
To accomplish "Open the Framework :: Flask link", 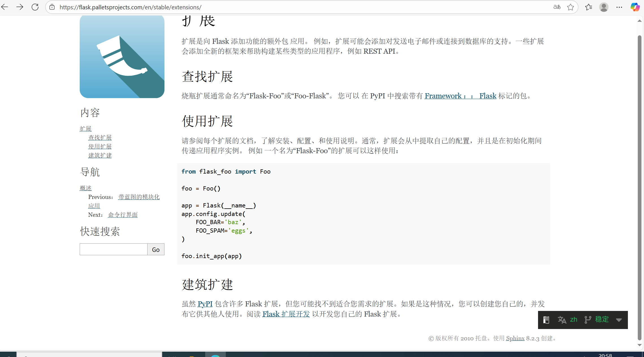I will point(460,96).
